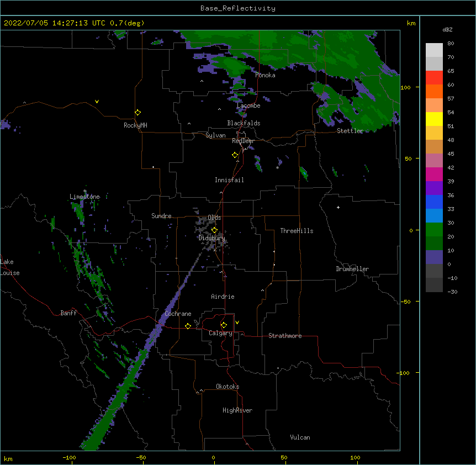476x465 pixels.
Task: Click the Airdrie city label
Action: click(x=223, y=297)
